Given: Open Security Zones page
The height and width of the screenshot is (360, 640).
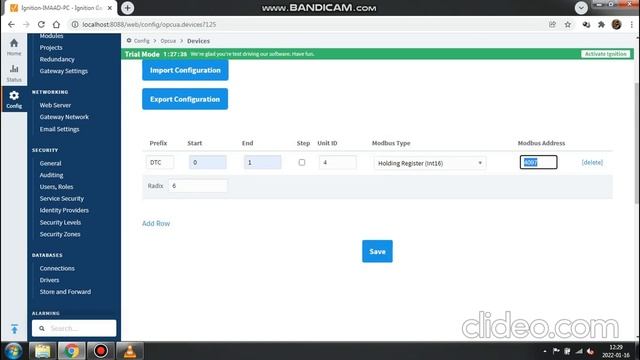Looking at the screenshot, I should (x=60, y=234).
